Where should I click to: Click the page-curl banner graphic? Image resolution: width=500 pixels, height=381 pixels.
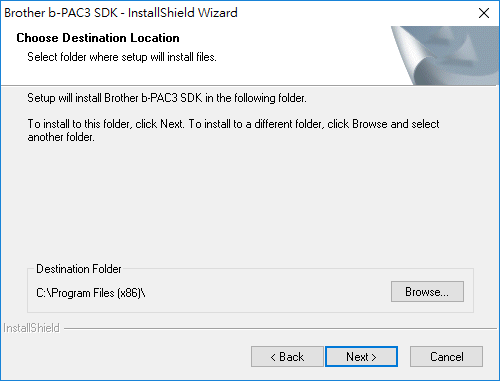[x=445, y=55]
